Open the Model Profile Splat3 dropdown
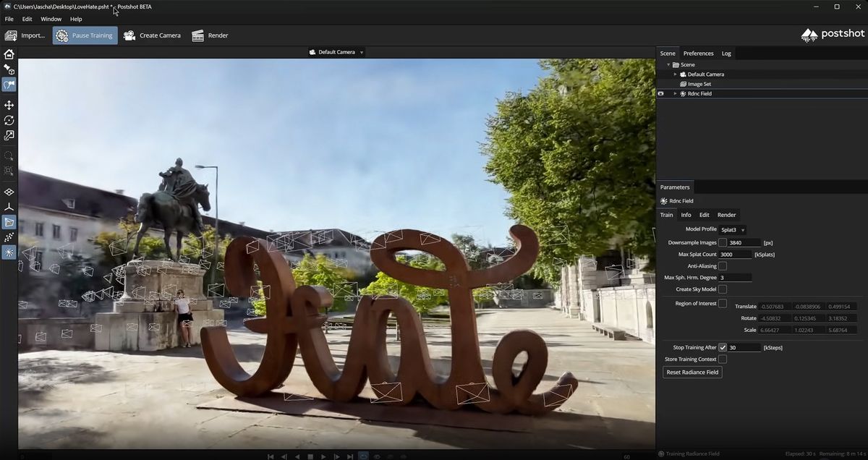 [x=733, y=229]
